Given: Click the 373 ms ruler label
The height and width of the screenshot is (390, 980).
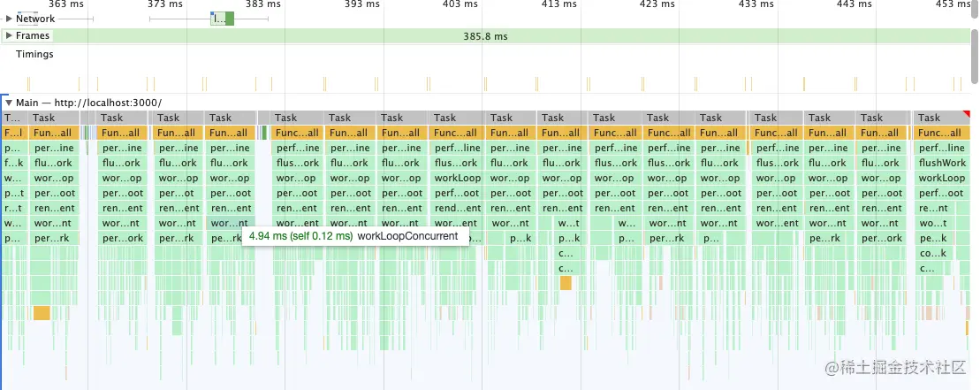Looking at the screenshot, I should point(165,4).
